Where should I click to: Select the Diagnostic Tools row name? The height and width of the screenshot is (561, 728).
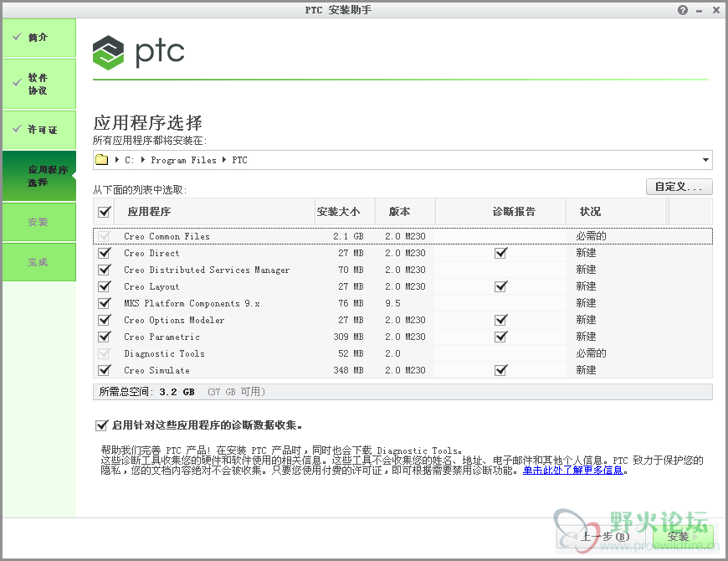(164, 353)
